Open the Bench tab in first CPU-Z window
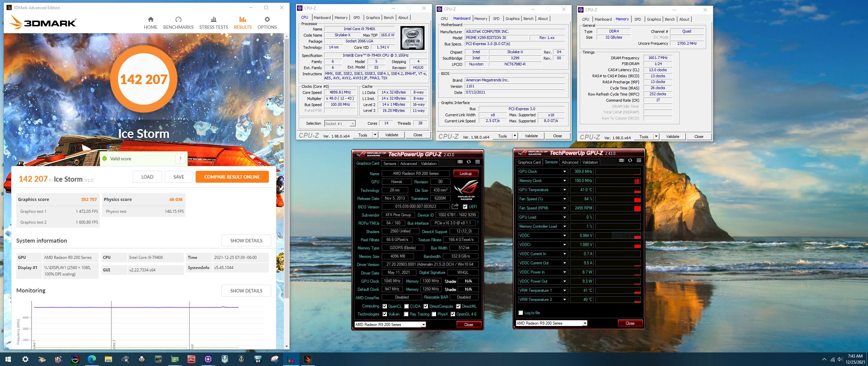 (x=389, y=18)
